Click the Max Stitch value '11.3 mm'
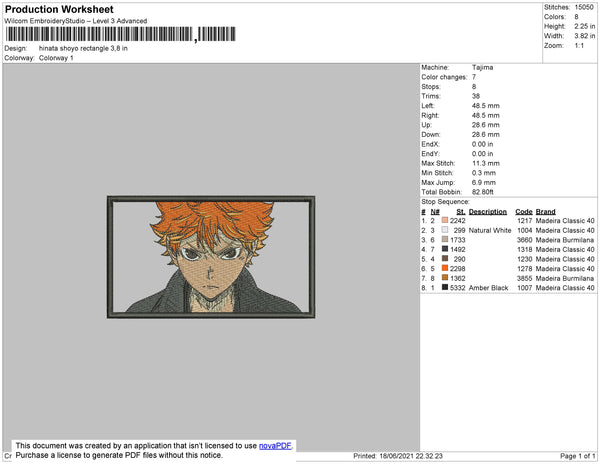This screenshot has width=600, height=464. coord(486,163)
